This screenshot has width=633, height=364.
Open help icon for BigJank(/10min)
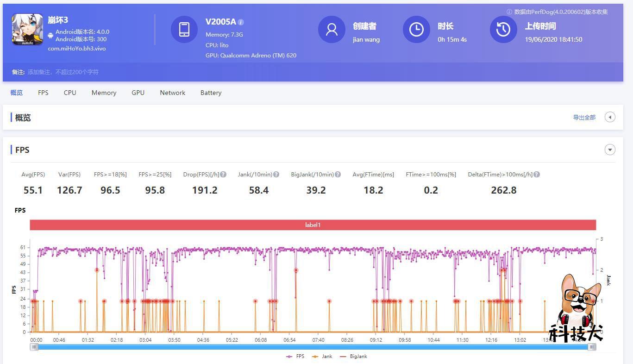click(338, 175)
